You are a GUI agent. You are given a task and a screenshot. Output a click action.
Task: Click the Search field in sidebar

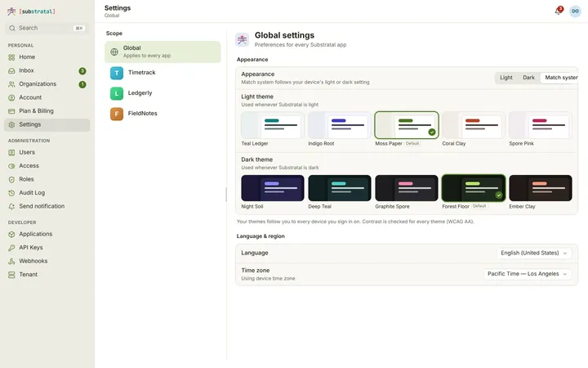pyautogui.click(x=47, y=28)
